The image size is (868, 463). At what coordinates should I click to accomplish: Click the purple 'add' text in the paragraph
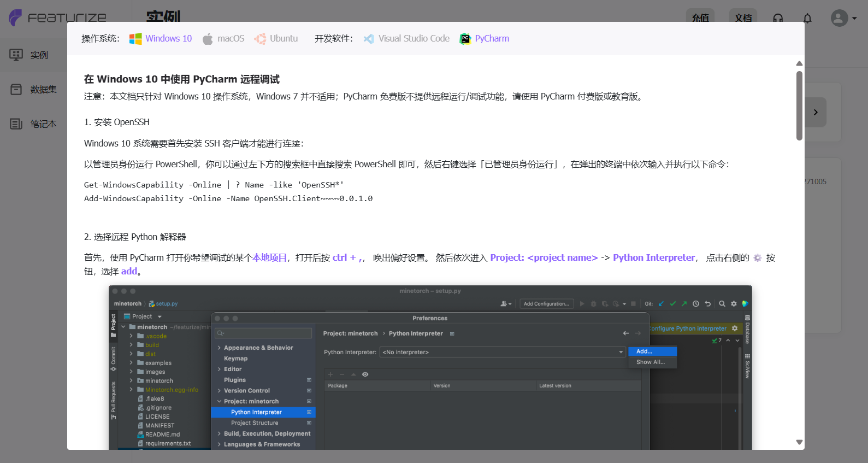(129, 271)
